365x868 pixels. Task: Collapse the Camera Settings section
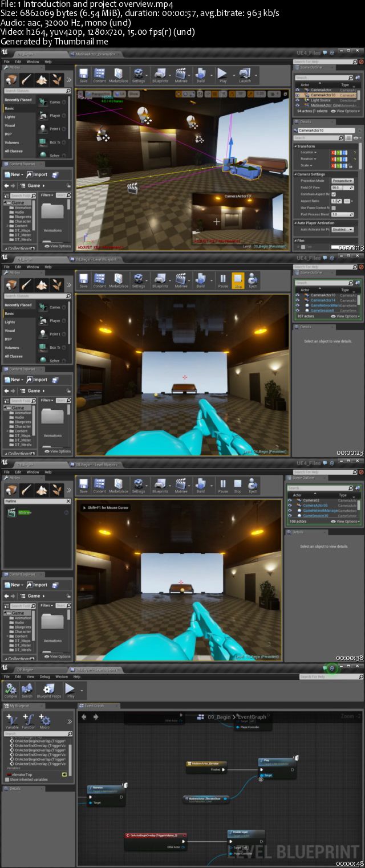point(296,174)
